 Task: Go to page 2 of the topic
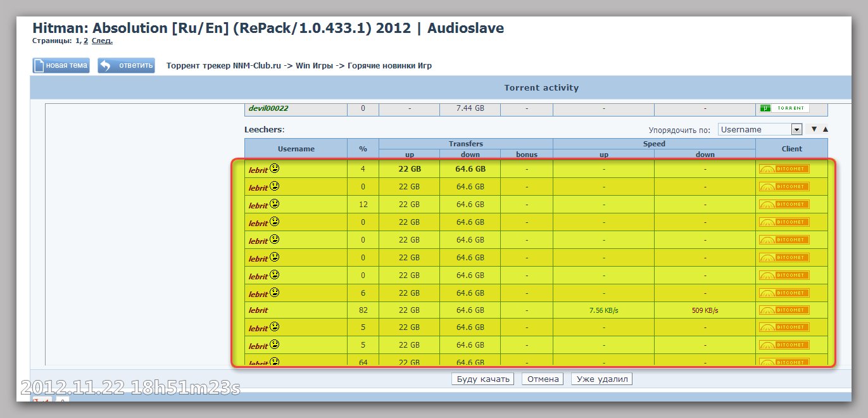(85, 41)
